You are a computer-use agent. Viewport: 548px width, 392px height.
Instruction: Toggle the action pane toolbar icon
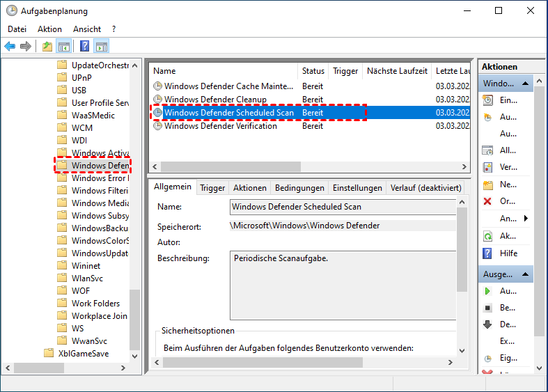102,47
